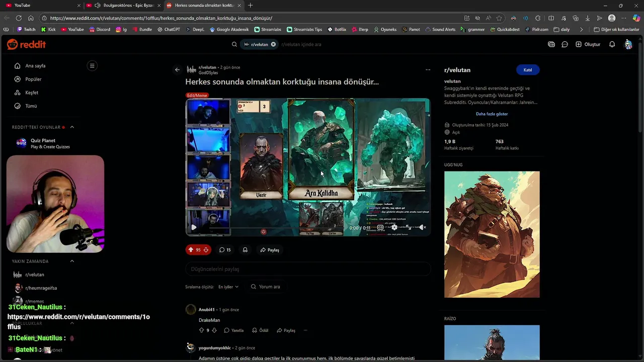Upvote the post with 95 votes
This screenshot has width=644, height=362.
(x=191, y=250)
